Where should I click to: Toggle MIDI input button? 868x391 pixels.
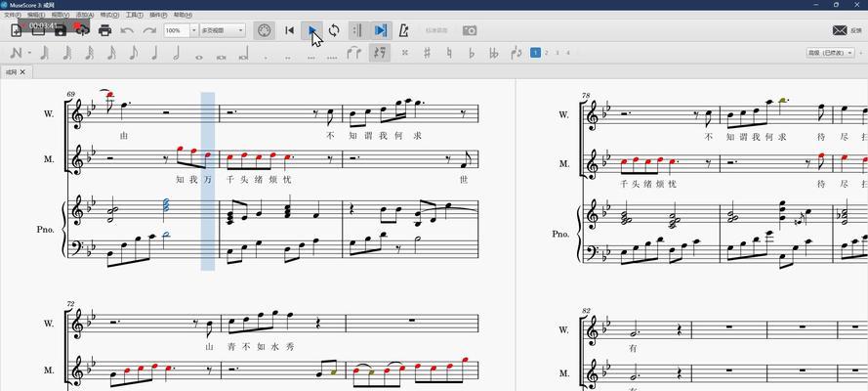point(264,30)
